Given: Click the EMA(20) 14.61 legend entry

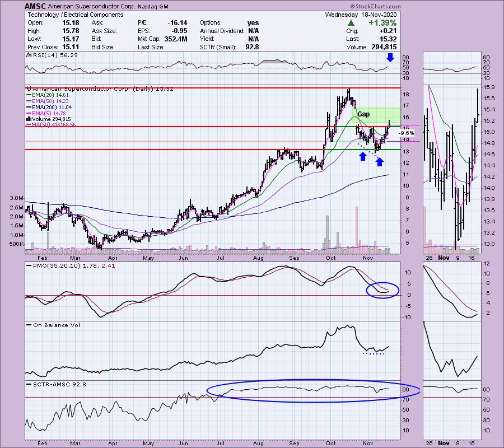Looking at the screenshot, I should [x=48, y=95].
